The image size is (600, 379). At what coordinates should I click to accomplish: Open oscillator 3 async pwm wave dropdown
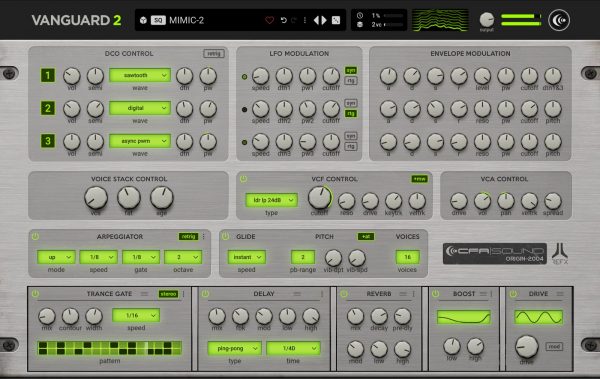click(x=140, y=141)
